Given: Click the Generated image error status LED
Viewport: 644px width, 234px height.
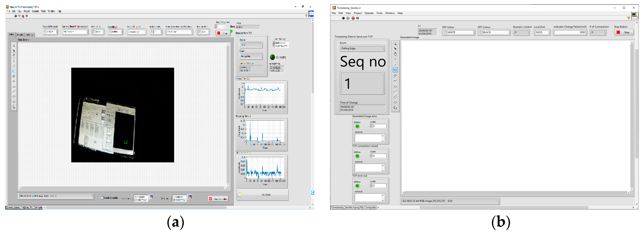Looking at the screenshot, I should point(357,126).
